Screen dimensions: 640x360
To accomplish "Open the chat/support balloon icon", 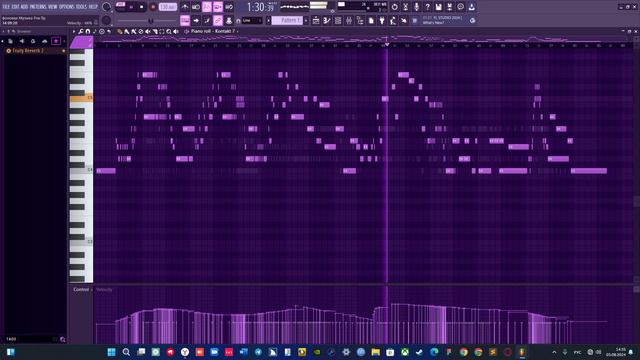I will point(460,7).
